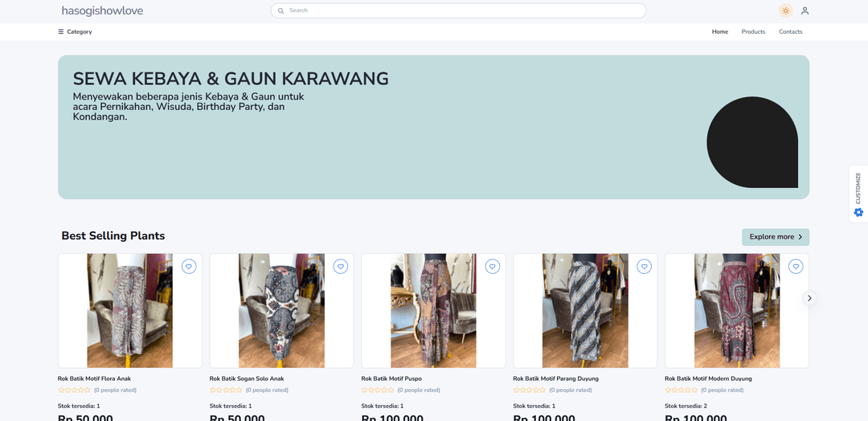Focus the Search input field
The height and width of the screenshot is (421, 868).
click(458, 10)
